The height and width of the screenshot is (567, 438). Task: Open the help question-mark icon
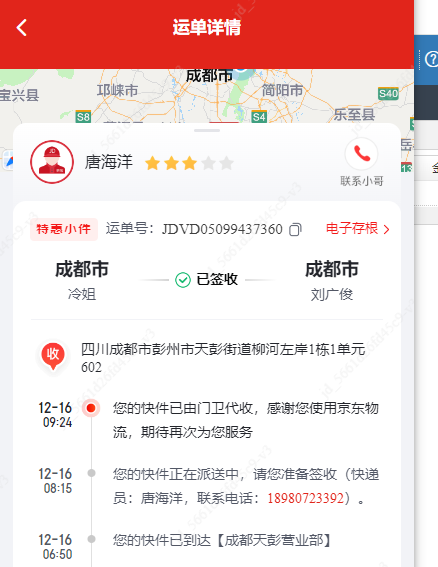pos(431,59)
